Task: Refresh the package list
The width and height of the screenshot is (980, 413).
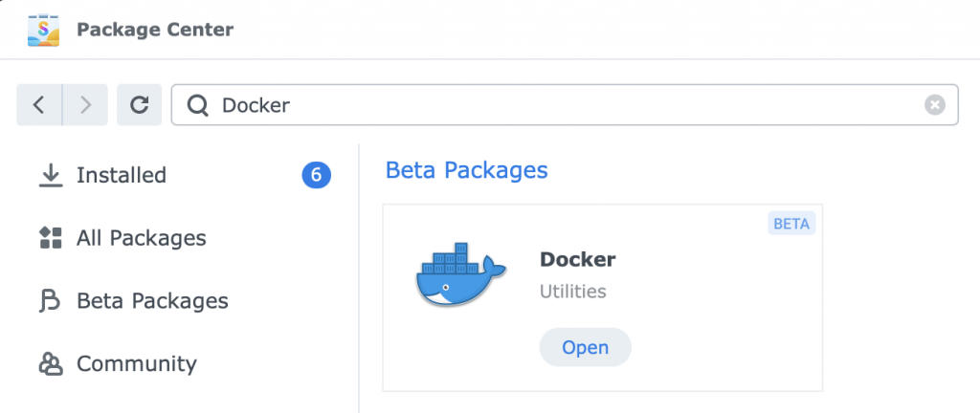Action: 139,105
